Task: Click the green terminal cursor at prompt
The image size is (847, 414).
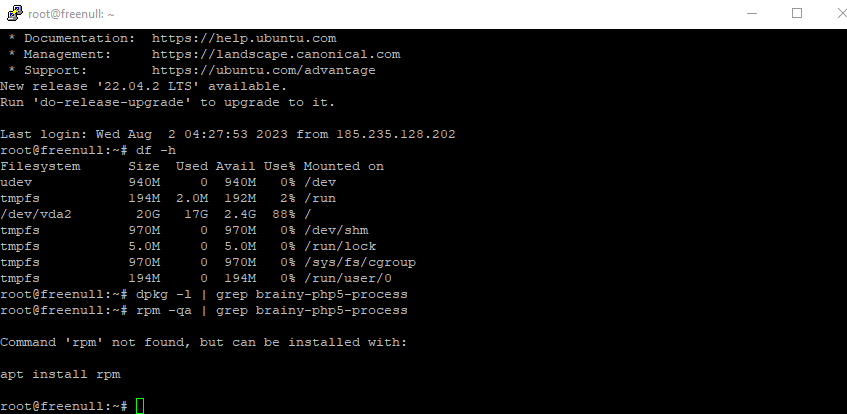Action: (x=140, y=405)
